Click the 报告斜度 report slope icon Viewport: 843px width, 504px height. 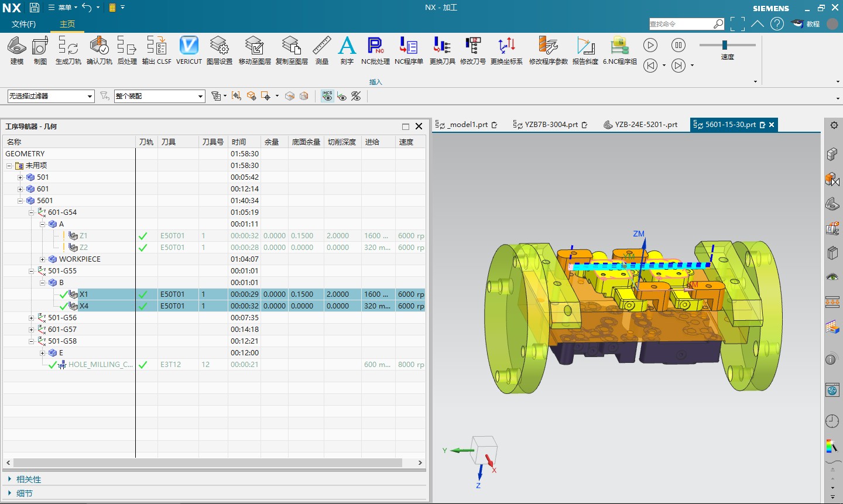click(x=585, y=50)
